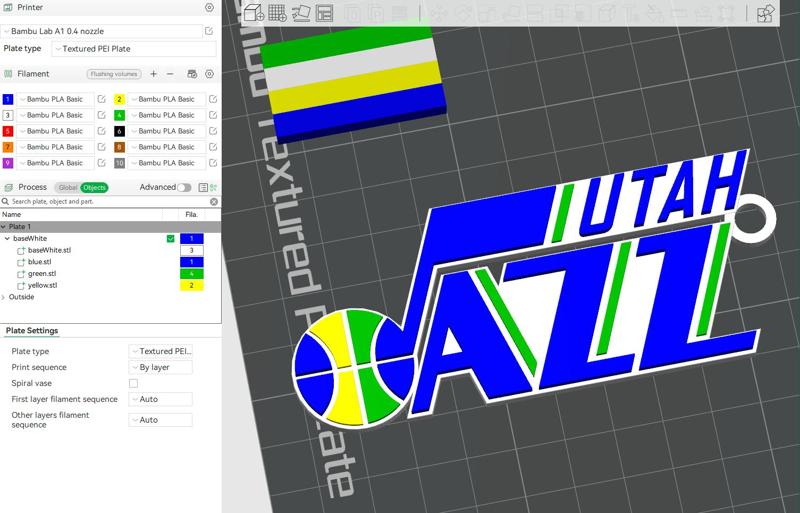Viewport: 800px width, 513px height.
Task: Collapse the baseWhite object node
Action: click(7, 238)
